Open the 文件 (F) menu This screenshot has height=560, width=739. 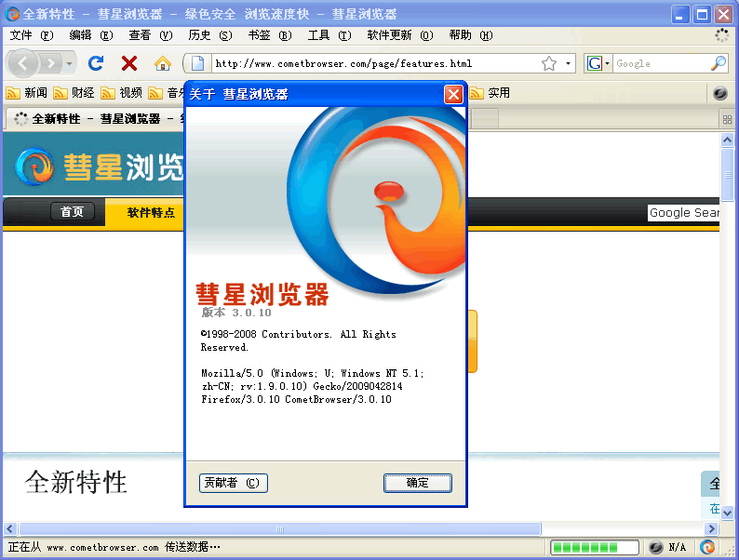pyautogui.click(x=32, y=35)
